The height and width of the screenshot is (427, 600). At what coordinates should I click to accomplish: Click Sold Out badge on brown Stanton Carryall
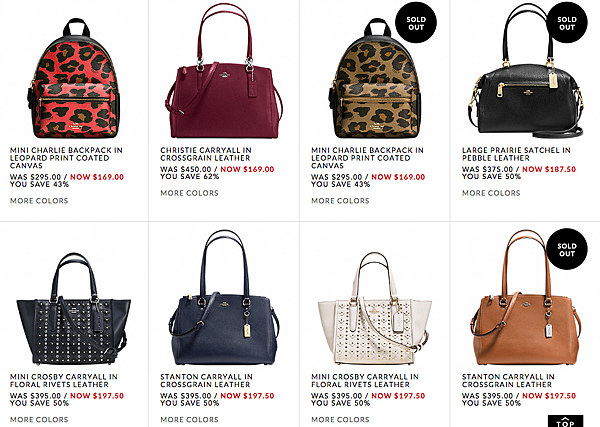[567, 249]
